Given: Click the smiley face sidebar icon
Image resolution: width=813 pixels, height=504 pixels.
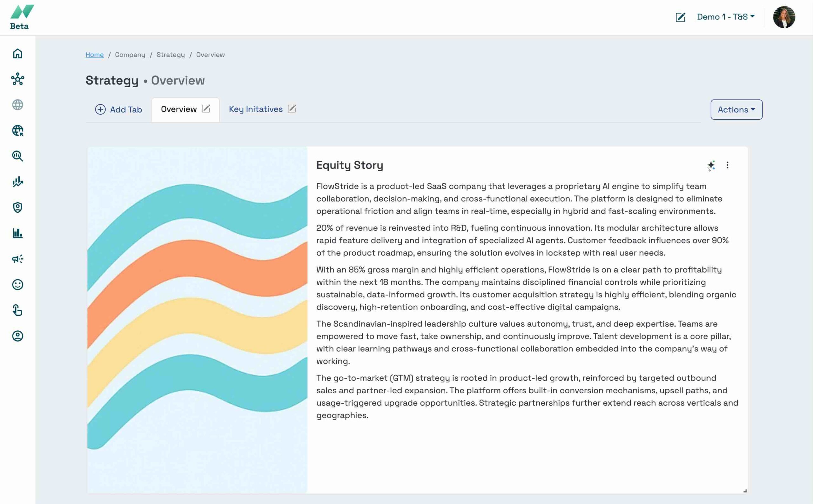Looking at the screenshot, I should coord(18,285).
